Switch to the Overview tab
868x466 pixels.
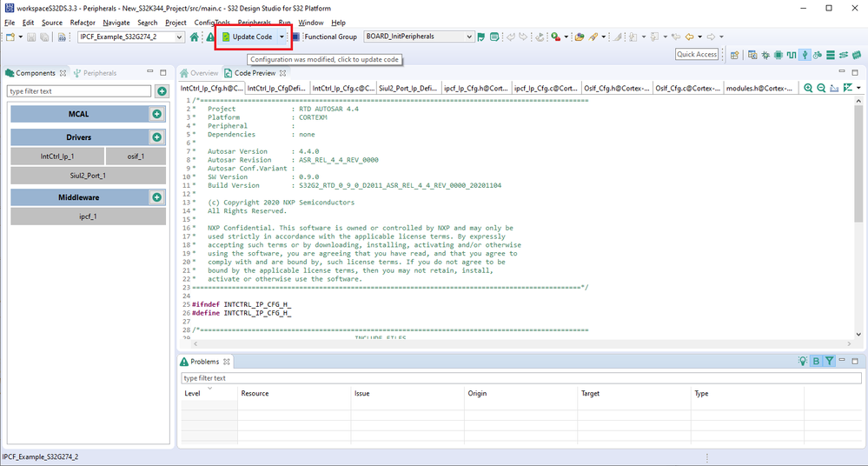tap(199, 73)
